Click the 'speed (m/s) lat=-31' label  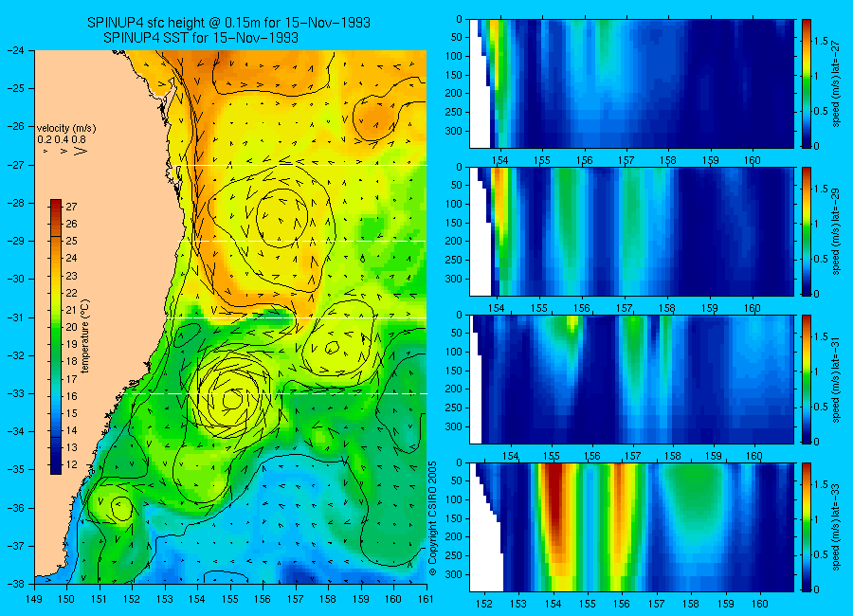pos(837,379)
